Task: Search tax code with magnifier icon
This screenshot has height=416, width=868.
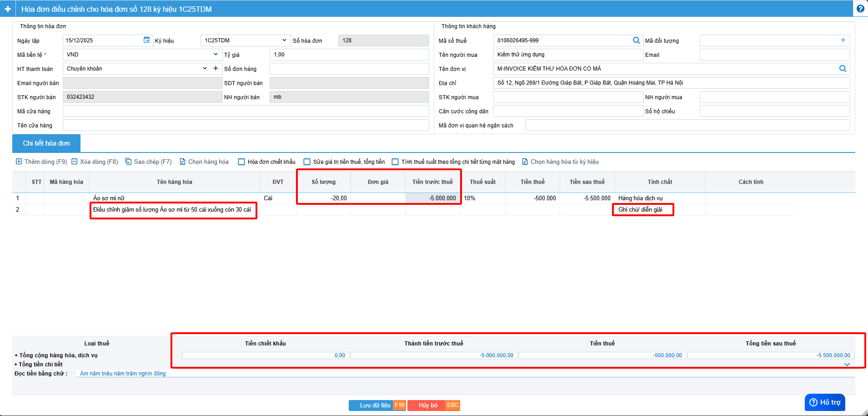Action: [x=636, y=41]
